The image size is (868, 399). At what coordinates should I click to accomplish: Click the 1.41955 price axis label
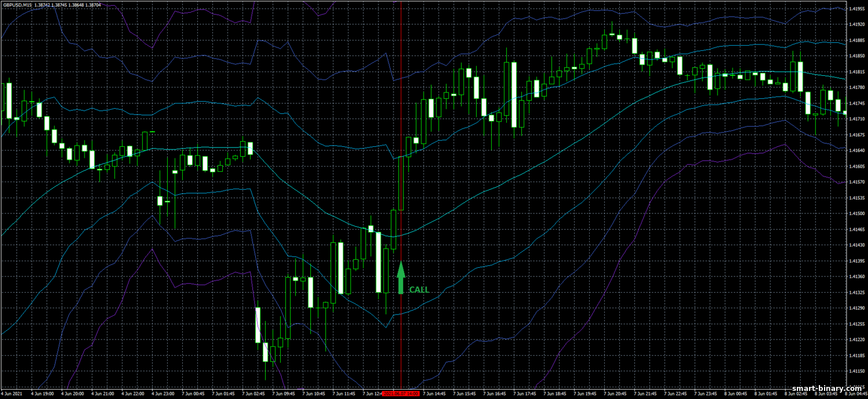click(856, 9)
